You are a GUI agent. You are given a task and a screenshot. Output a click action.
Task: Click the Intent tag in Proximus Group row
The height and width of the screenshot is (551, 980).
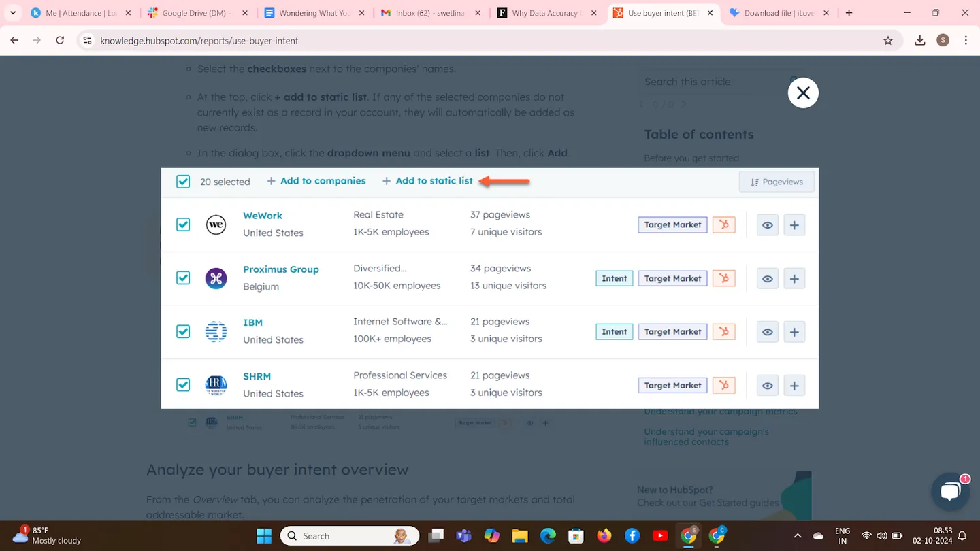tap(615, 278)
